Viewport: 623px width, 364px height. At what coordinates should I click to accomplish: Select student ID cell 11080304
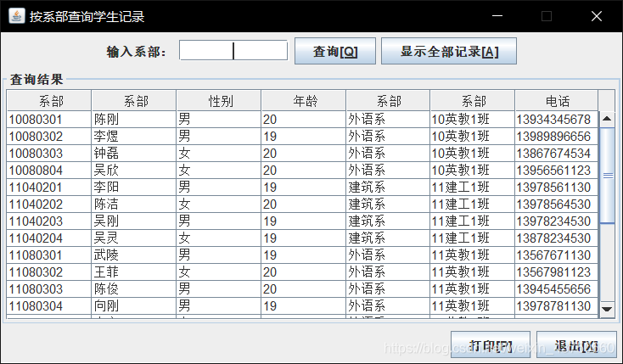tap(49, 306)
